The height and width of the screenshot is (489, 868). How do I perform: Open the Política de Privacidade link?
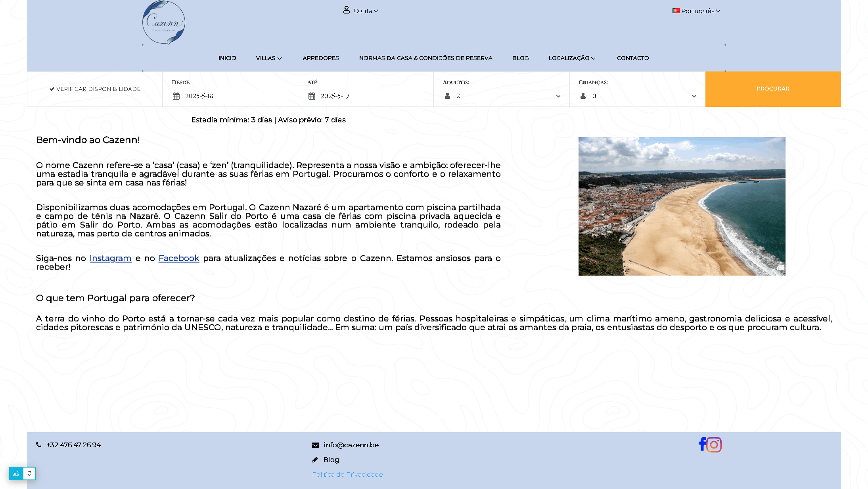click(347, 474)
